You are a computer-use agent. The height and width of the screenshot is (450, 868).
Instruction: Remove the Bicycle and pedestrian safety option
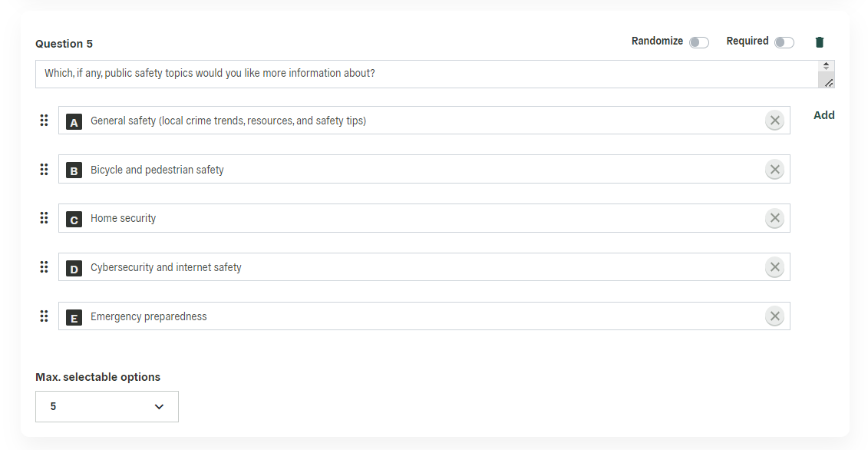pos(774,170)
